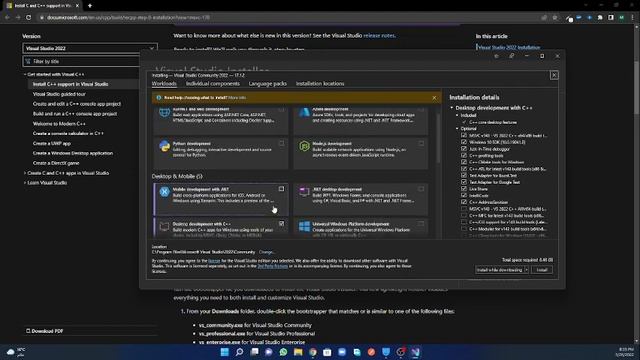Click the Python development workload icon

[x=164, y=146]
